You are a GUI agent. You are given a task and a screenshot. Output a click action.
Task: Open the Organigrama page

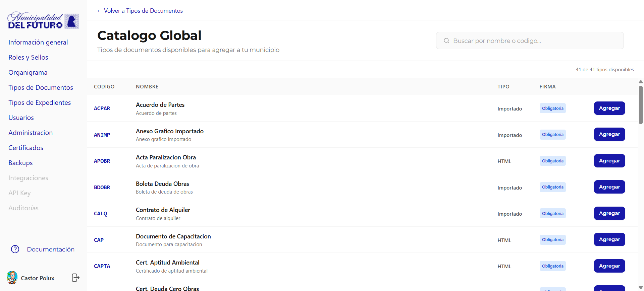pos(28,72)
